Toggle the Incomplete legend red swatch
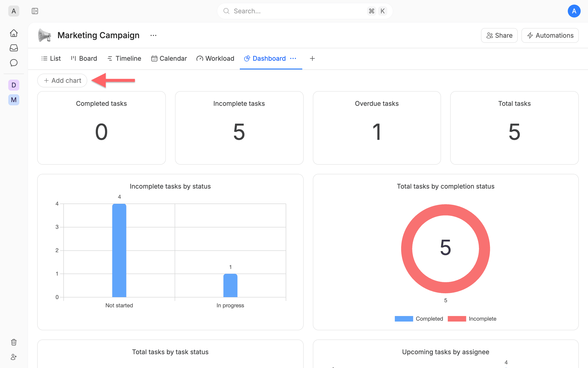588x368 pixels. (457, 319)
